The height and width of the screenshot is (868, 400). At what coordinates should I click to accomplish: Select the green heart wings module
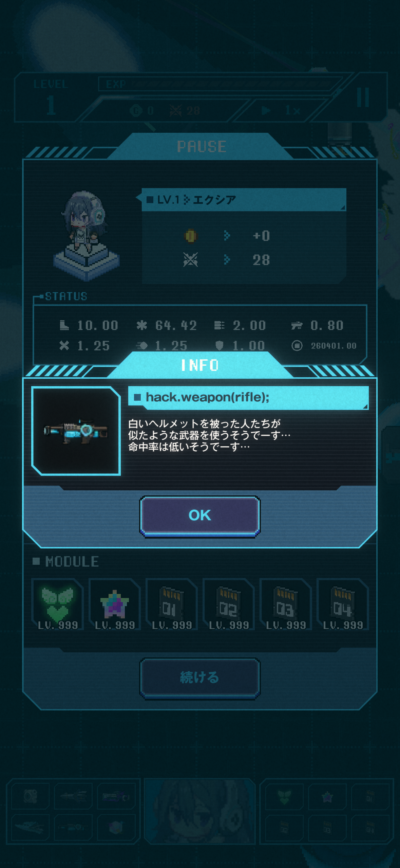click(x=57, y=605)
